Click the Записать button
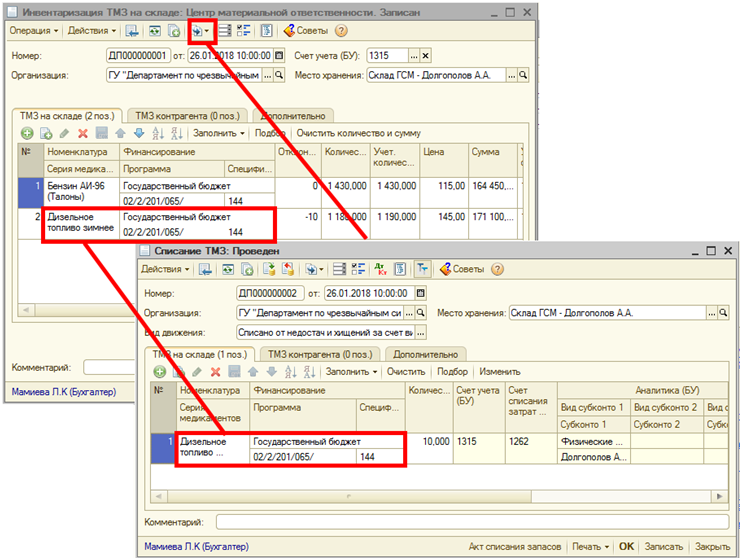The height and width of the screenshot is (560, 742). tap(665, 547)
